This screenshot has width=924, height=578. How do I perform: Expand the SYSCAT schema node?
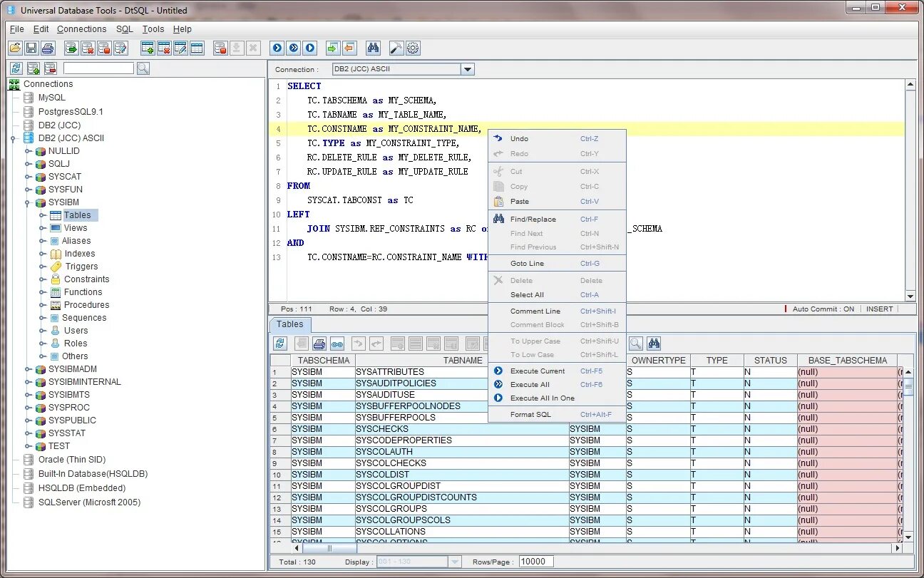pyautogui.click(x=27, y=177)
